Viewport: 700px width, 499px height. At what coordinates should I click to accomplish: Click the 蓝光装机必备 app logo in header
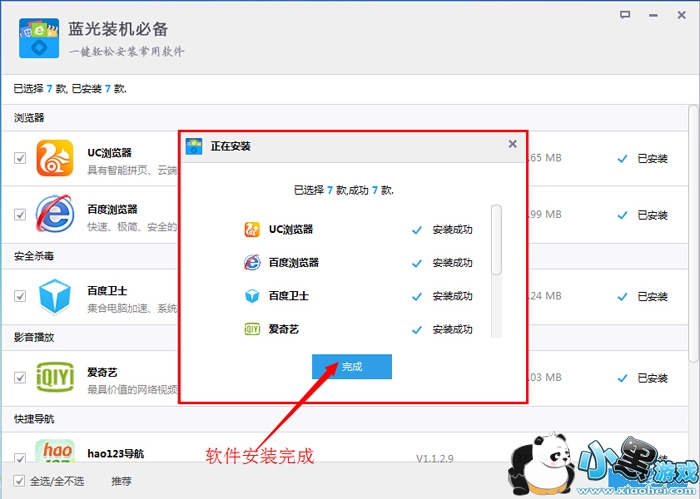click(x=39, y=38)
